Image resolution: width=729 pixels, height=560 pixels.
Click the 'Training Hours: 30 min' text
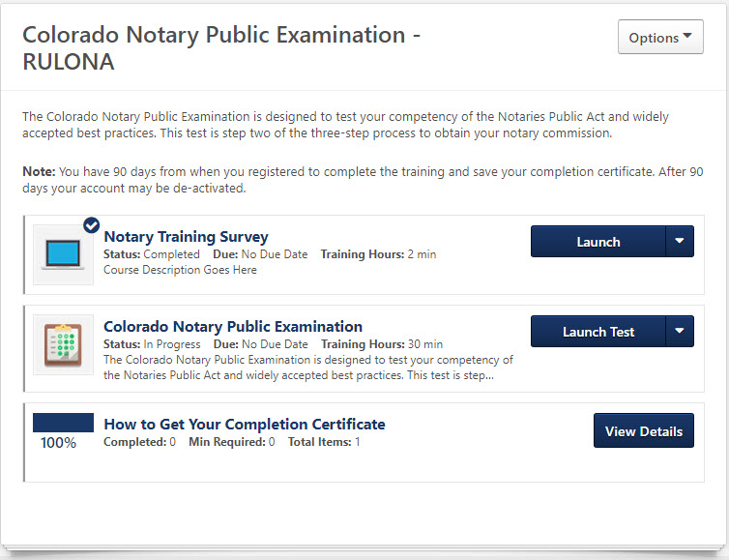(x=382, y=344)
